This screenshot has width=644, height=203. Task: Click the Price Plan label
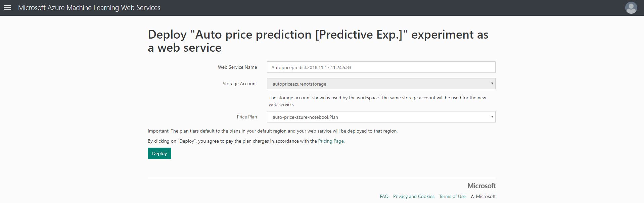click(246, 117)
